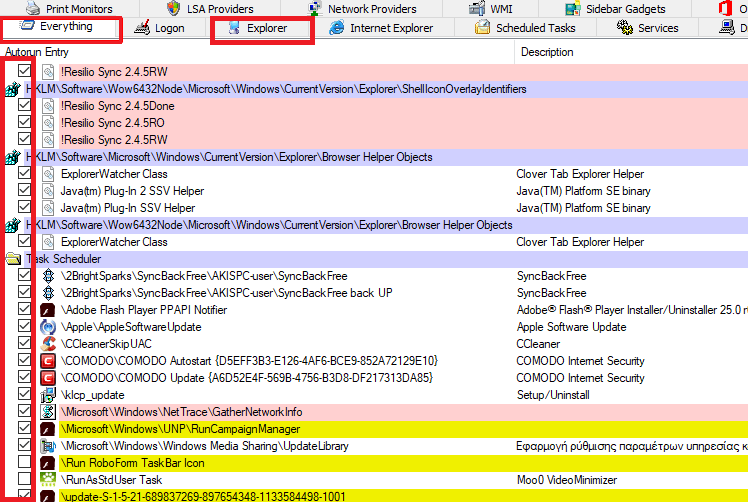Viewport: 748px width, 502px height.
Task: Click the klcp_update installer icon
Action: click(x=48, y=395)
